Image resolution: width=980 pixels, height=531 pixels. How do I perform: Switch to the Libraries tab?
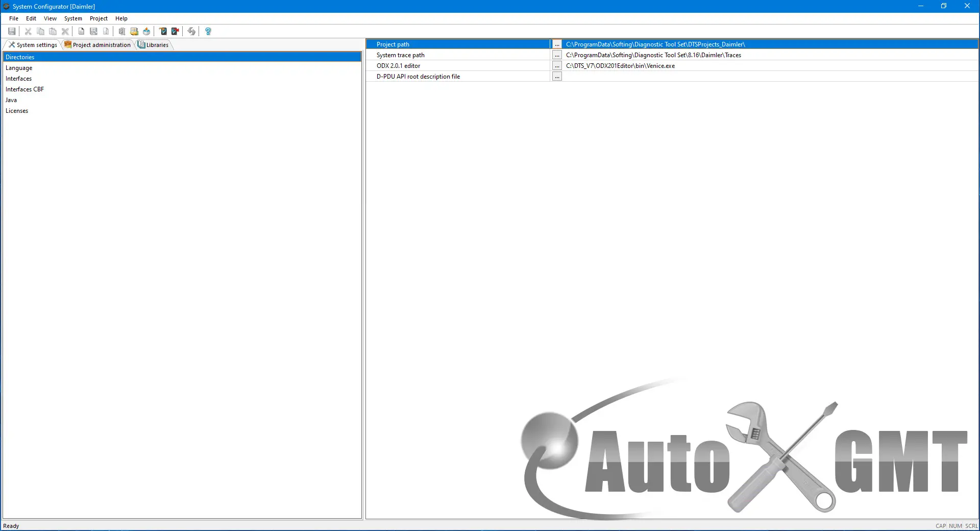(153, 45)
